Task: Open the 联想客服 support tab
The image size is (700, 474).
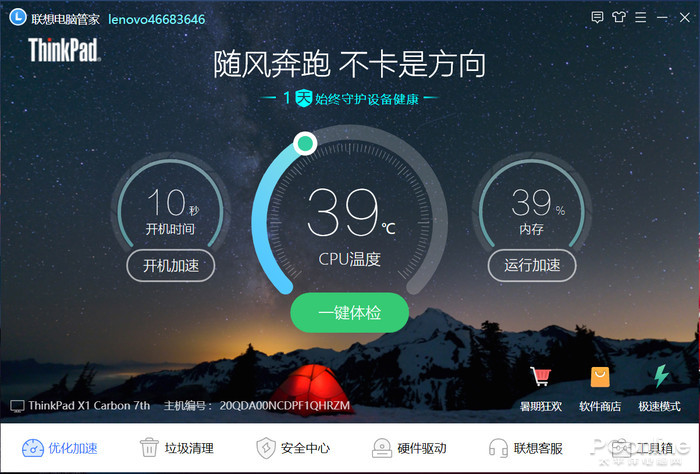Action: click(525, 448)
